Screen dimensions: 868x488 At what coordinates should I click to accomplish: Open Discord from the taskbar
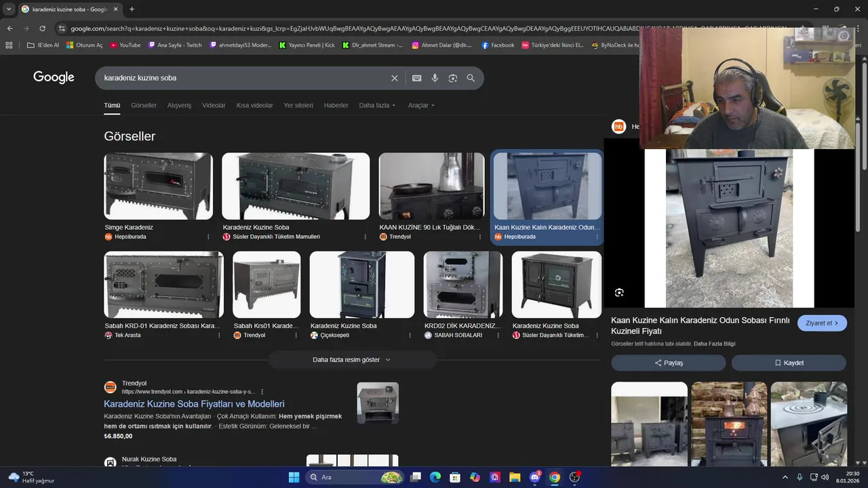[x=534, y=477]
